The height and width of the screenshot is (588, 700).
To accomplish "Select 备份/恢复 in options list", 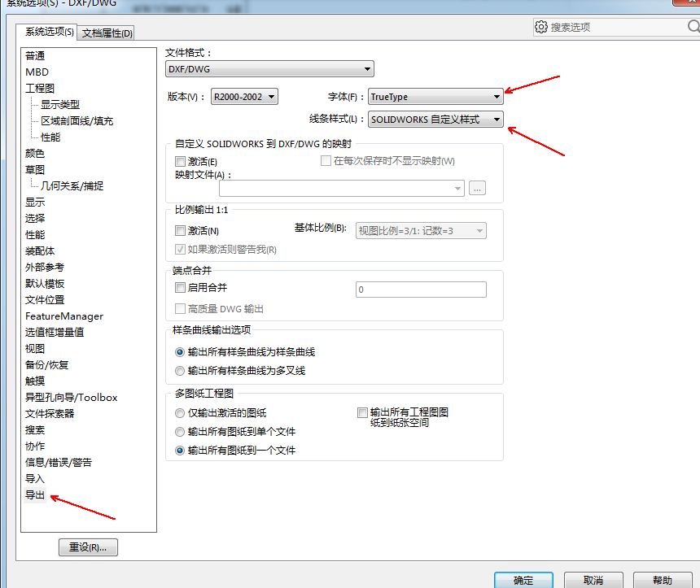I will [47, 365].
